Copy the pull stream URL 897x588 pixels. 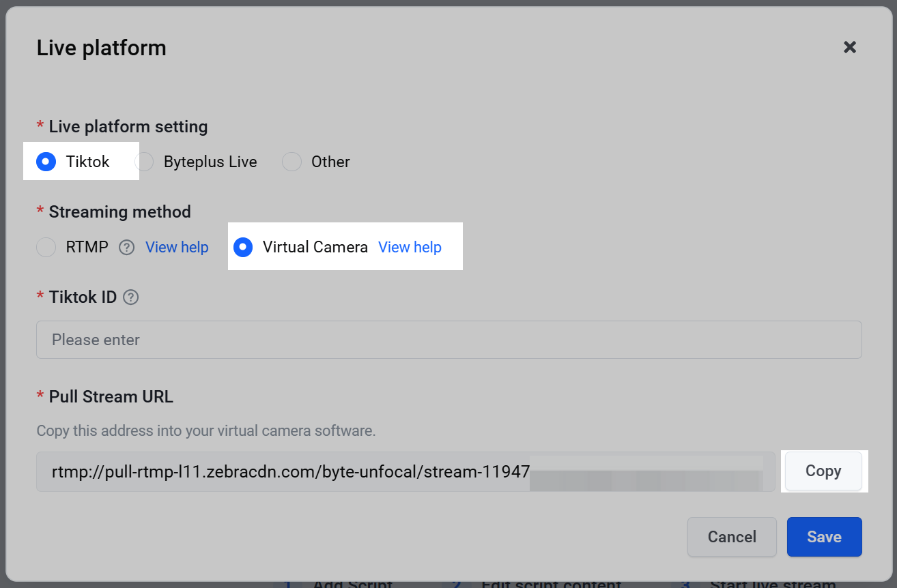(823, 471)
